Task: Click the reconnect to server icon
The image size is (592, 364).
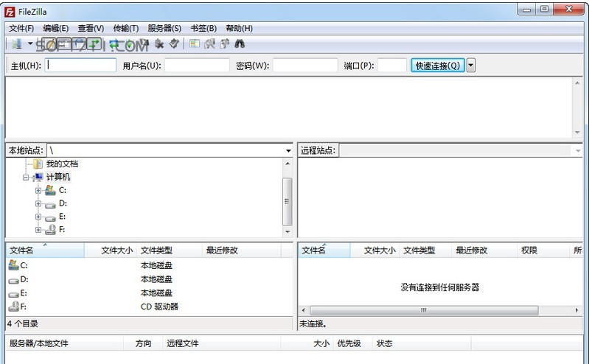Action: click(174, 44)
